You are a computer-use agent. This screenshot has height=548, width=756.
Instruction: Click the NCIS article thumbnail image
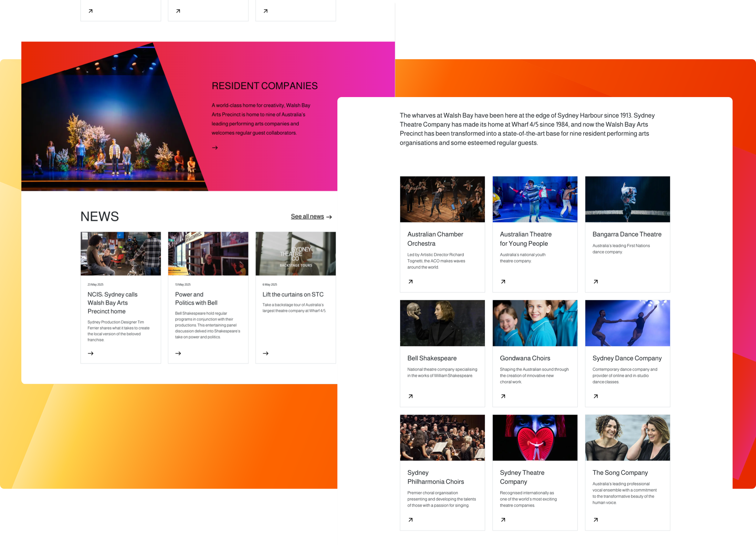pos(120,253)
